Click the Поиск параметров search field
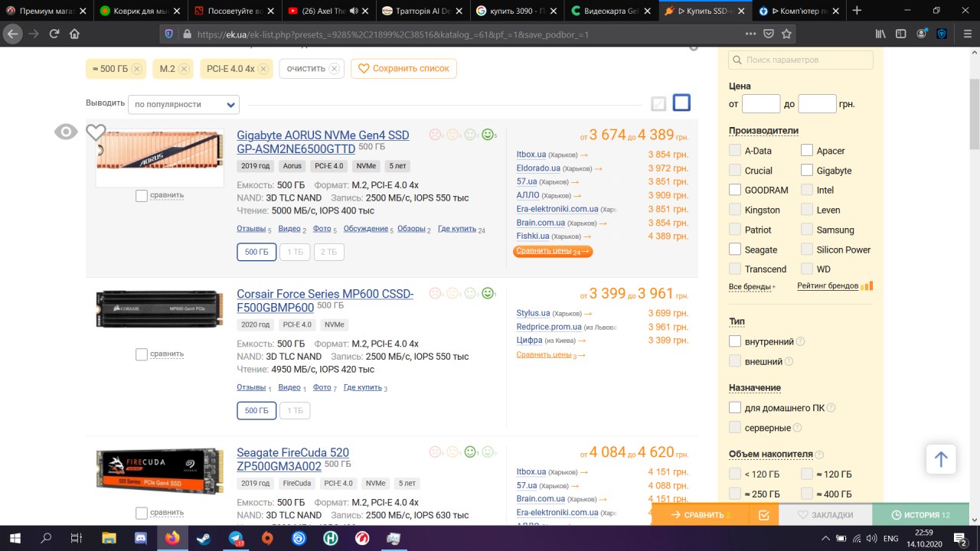Viewport: 980px width, 551px height. point(801,60)
